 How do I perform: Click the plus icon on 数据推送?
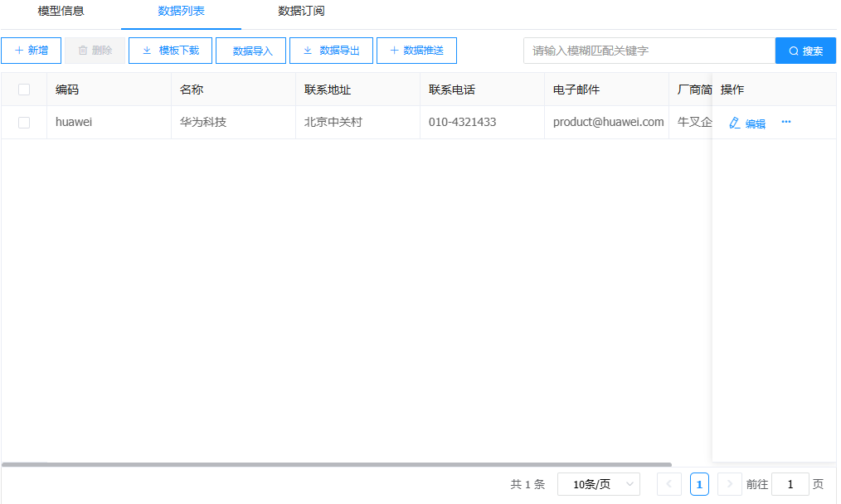tap(394, 51)
